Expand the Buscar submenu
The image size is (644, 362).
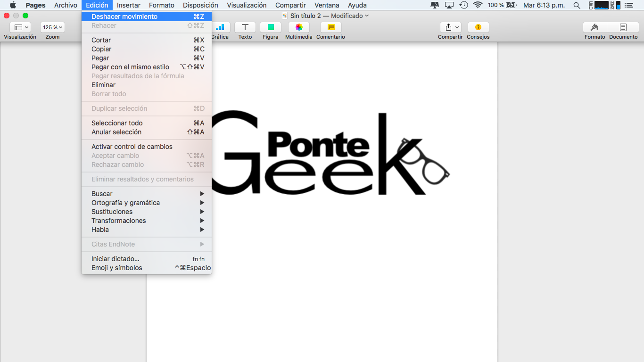pos(147,194)
